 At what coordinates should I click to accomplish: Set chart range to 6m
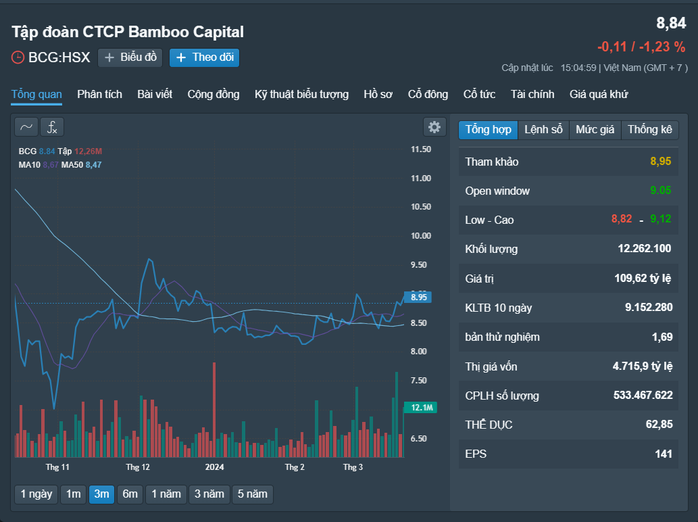click(130, 494)
